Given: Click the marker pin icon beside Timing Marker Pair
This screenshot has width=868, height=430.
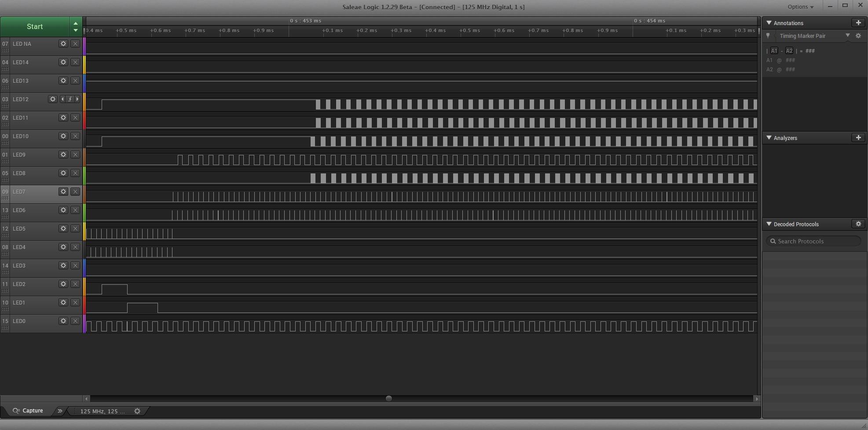Looking at the screenshot, I should (769, 36).
